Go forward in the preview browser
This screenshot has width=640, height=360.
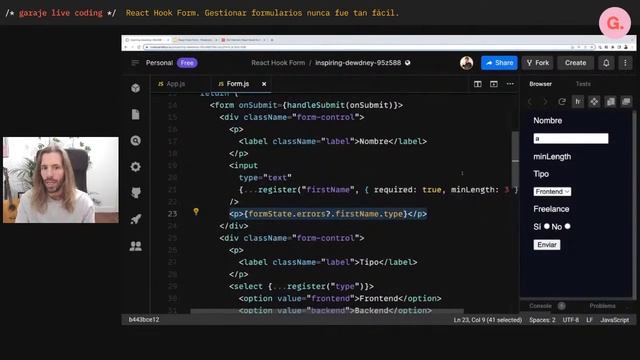[545, 102]
